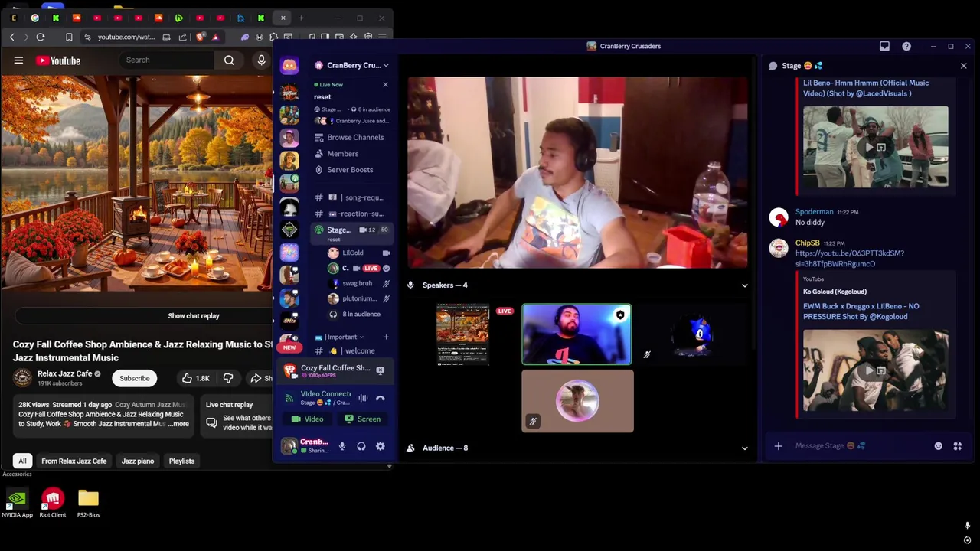Viewport: 980px width, 551px height.
Task: Open emoji picker in Stage chat
Action: [938, 445]
